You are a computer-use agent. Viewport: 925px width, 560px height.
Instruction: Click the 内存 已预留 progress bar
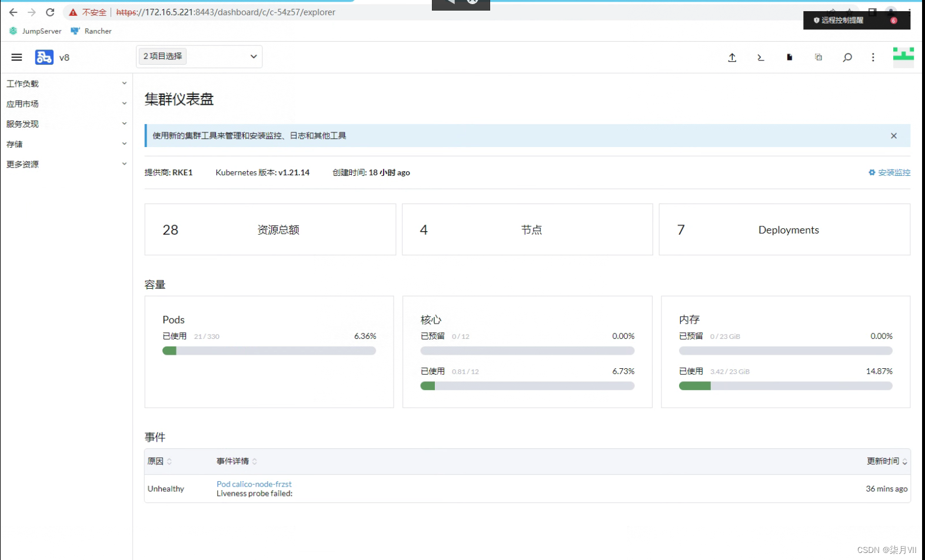pos(786,351)
